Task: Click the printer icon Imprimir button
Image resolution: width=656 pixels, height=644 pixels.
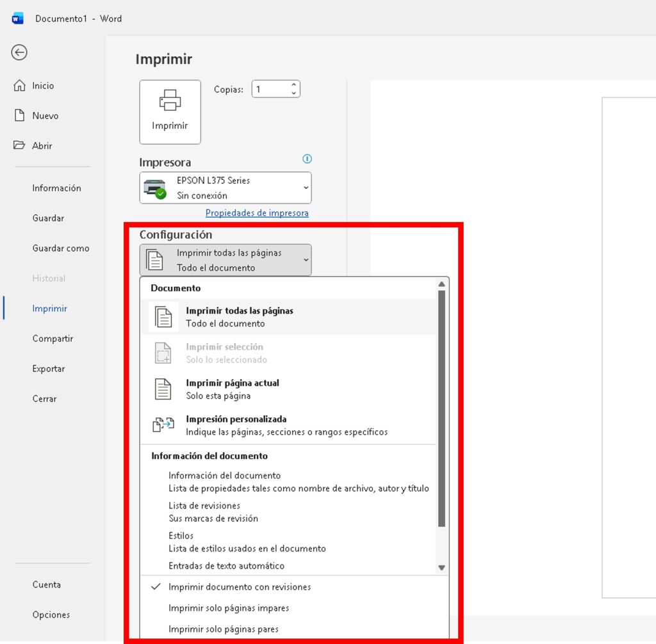Action: [x=170, y=112]
